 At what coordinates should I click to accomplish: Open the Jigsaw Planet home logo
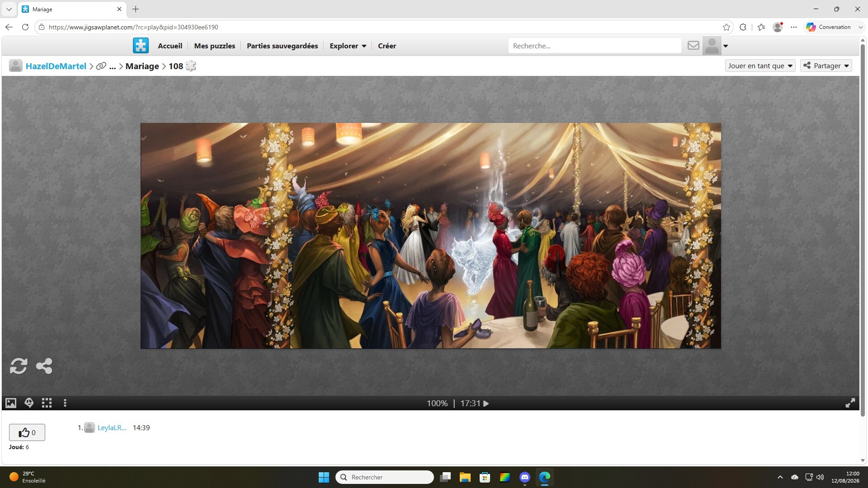click(141, 46)
